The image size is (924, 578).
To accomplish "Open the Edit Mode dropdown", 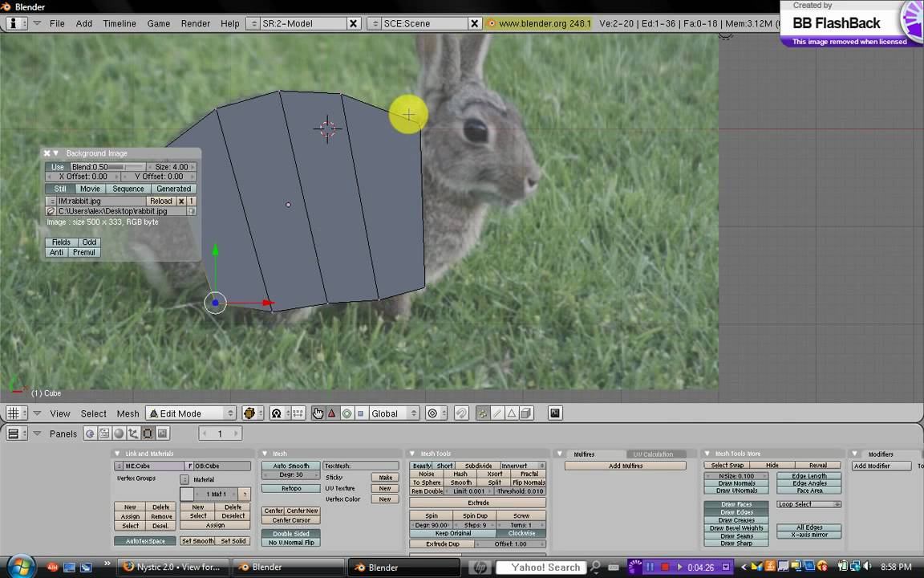I will pos(191,413).
